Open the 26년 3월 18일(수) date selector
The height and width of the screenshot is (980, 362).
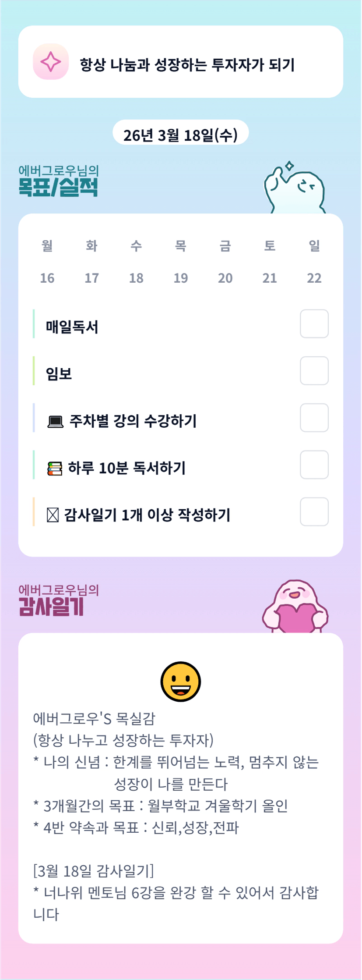pos(181,134)
